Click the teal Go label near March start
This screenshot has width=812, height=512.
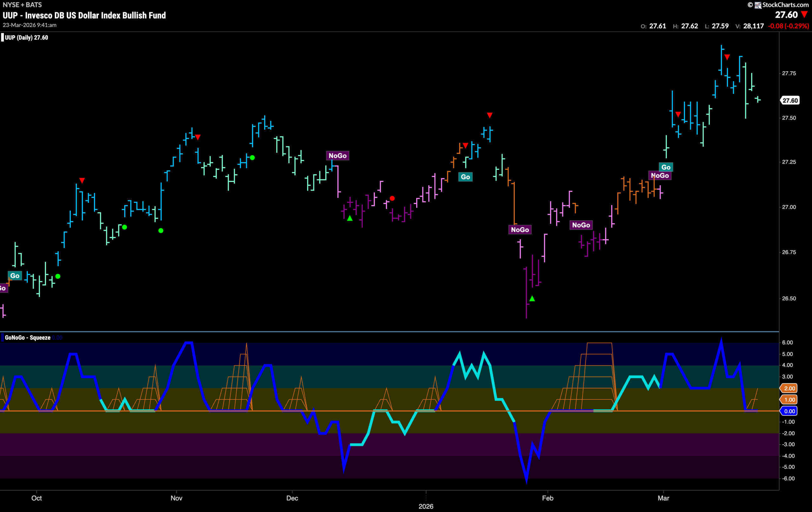click(666, 167)
